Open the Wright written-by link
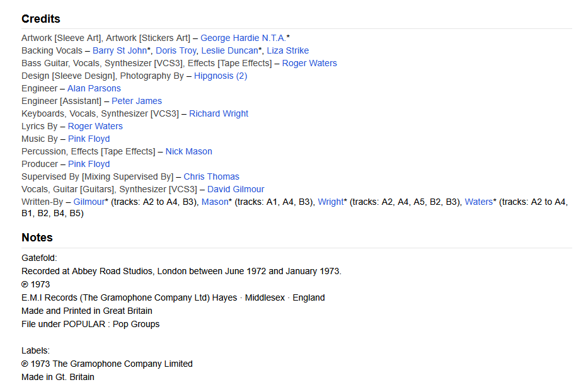This screenshot has width=576, height=392. click(331, 202)
